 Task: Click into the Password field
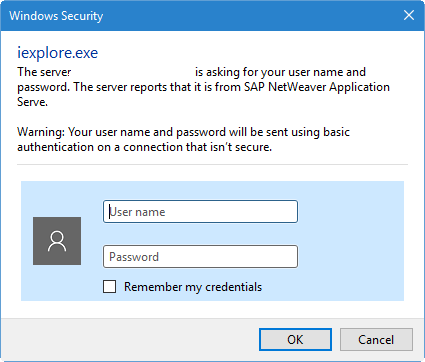pos(200,257)
